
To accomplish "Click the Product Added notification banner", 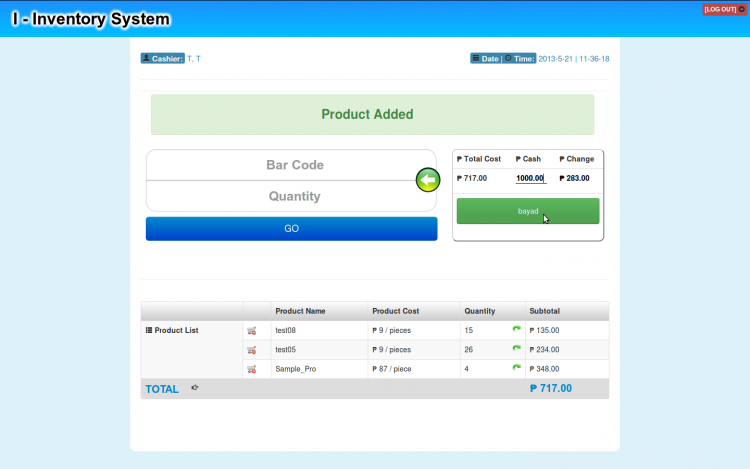I will pos(373,114).
